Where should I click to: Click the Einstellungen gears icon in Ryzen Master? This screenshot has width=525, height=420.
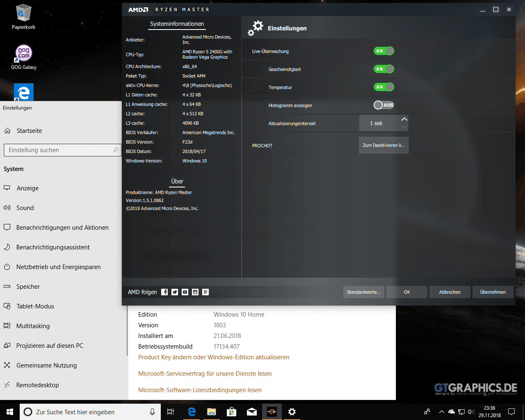256,28
